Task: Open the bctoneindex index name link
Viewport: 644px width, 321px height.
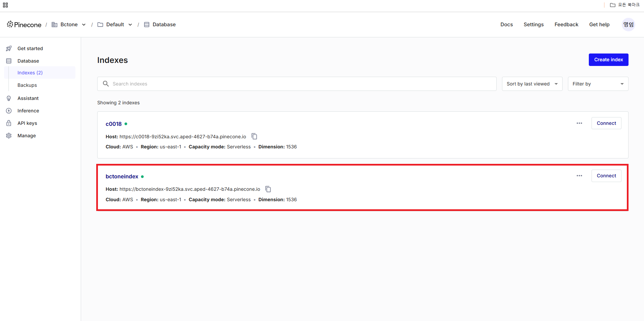Action: (122, 176)
